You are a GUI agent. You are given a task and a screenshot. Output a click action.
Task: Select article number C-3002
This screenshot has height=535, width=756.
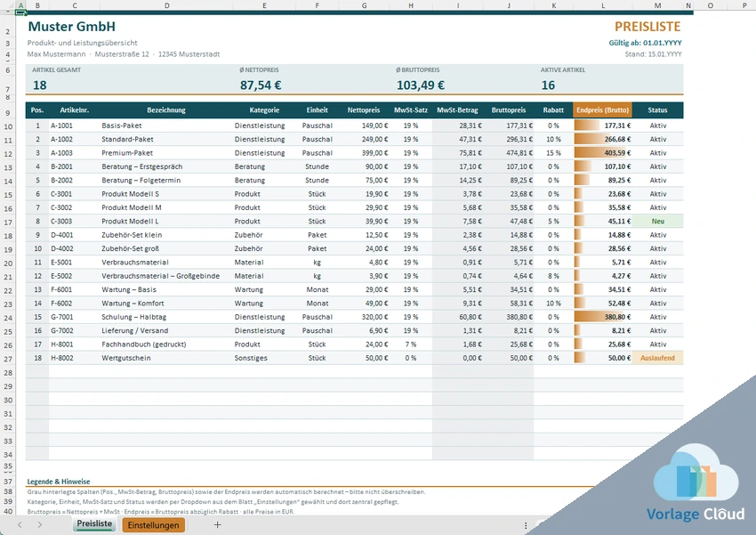(x=74, y=207)
